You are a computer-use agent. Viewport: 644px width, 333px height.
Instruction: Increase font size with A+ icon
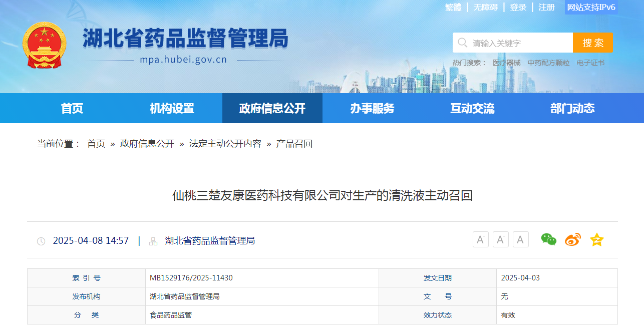[x=481, y=239]
